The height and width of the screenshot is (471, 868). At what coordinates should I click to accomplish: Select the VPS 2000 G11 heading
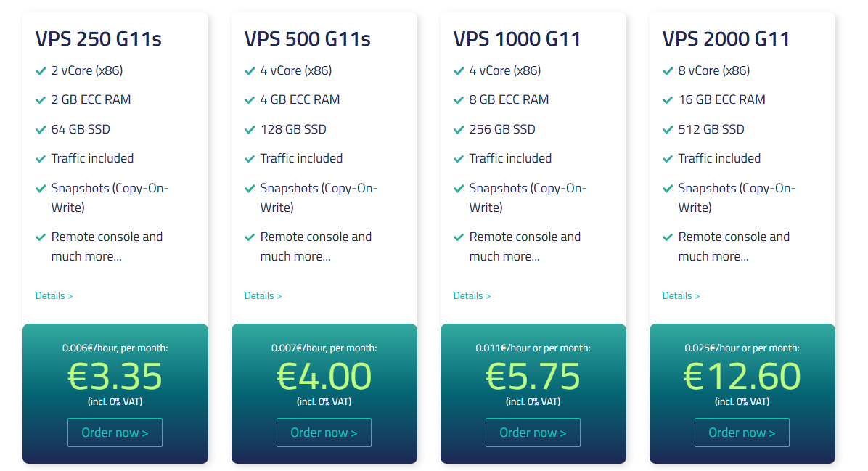pos(726,38)
